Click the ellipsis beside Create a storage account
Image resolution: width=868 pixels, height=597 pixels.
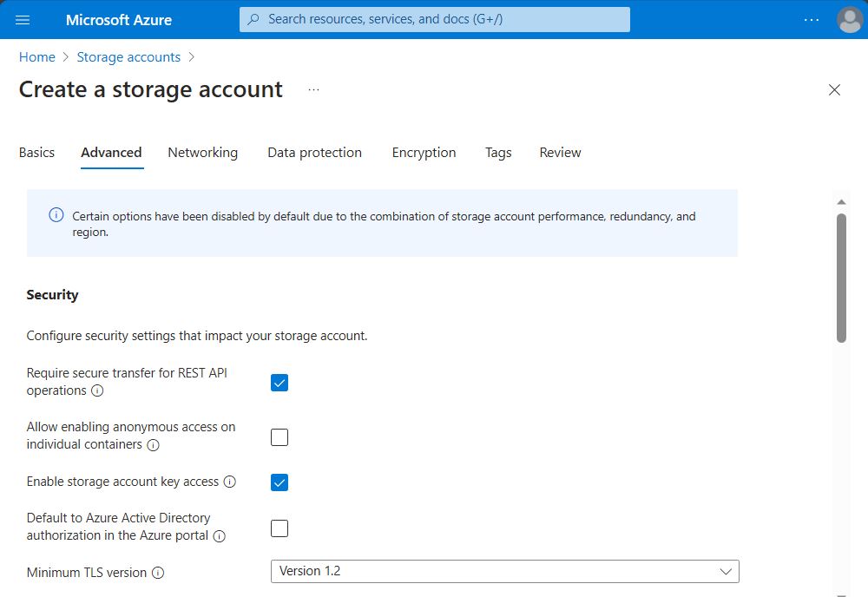tap(313, 89)
